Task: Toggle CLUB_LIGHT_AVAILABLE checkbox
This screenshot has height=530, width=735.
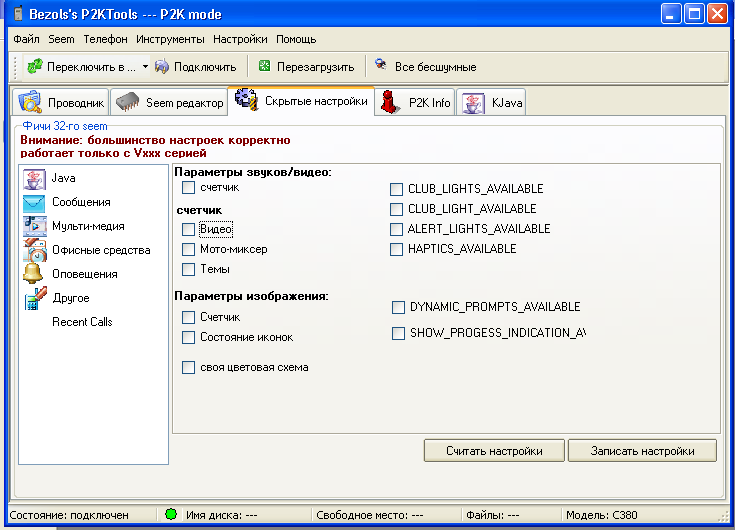Action: pyautogui.click(x=397, y=209)
